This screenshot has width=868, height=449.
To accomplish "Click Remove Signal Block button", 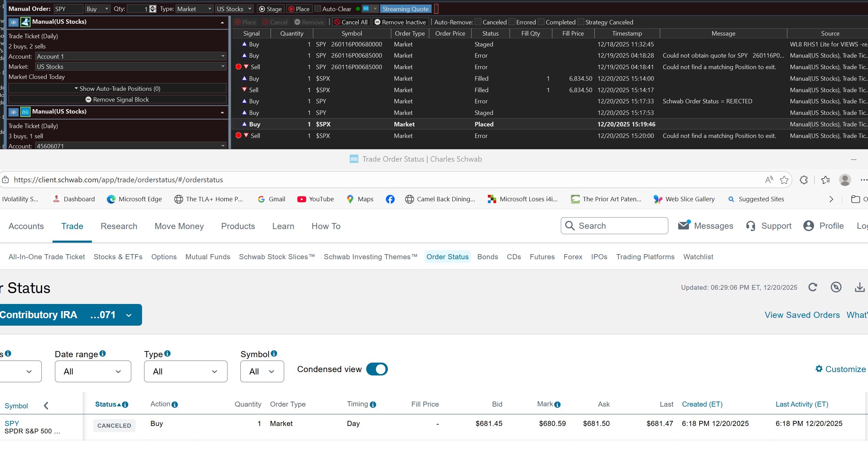I will click(117, 99).
